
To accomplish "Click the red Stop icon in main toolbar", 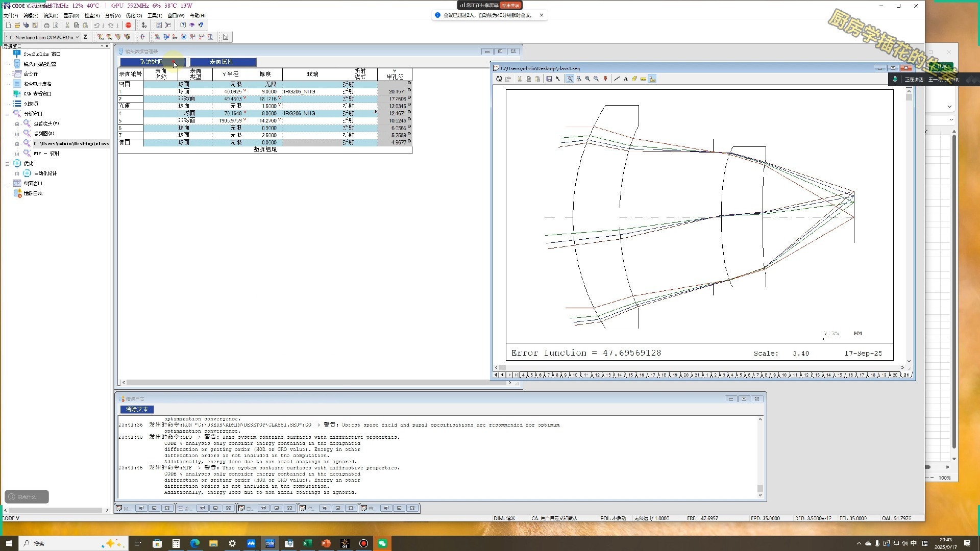I will tap(129, 25).
